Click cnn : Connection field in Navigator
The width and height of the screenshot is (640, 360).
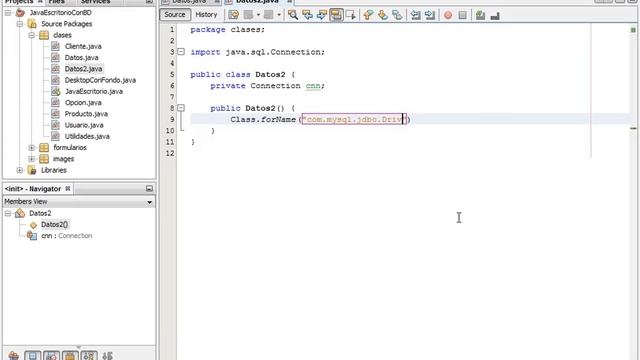tap(67, 236)
